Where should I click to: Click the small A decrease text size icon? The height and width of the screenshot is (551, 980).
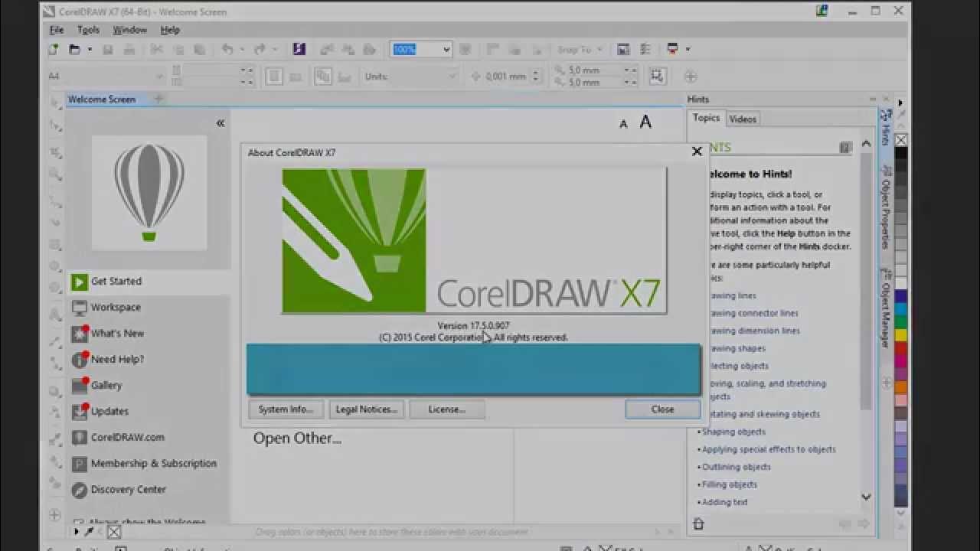(623, 124)
